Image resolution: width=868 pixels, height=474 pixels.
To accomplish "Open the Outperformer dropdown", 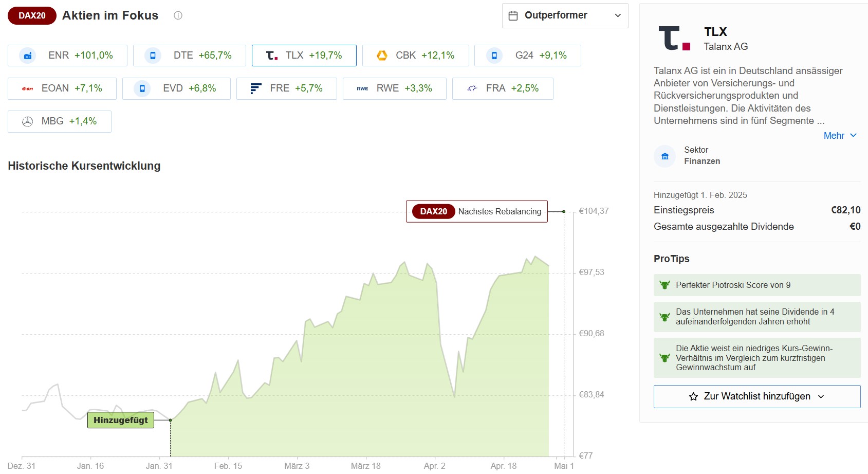I will (565, 15).
